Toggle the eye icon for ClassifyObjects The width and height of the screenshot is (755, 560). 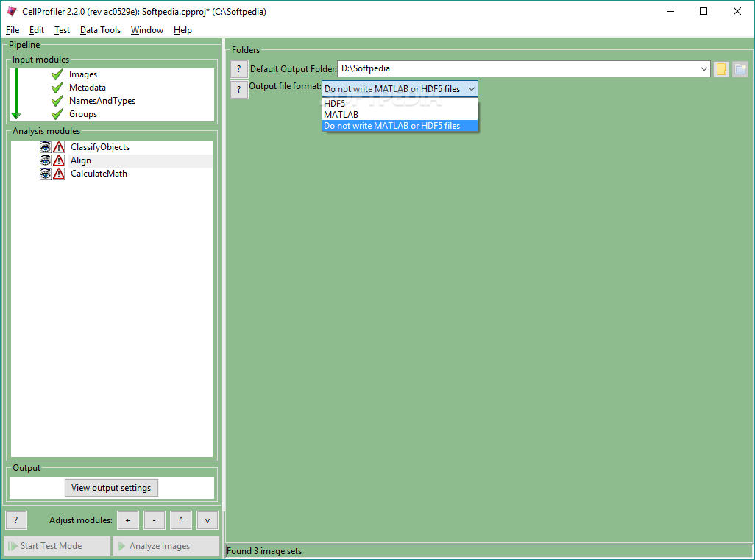coord(46,147)
